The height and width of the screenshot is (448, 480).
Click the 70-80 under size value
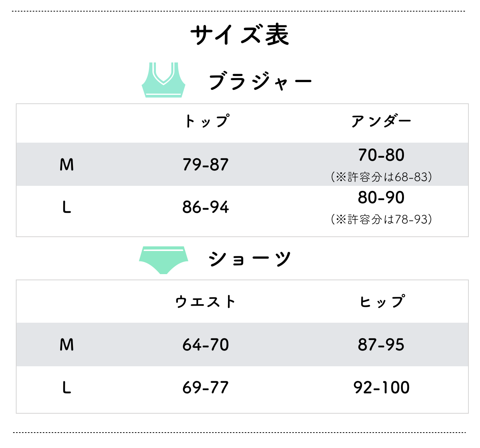coord(381,155)
